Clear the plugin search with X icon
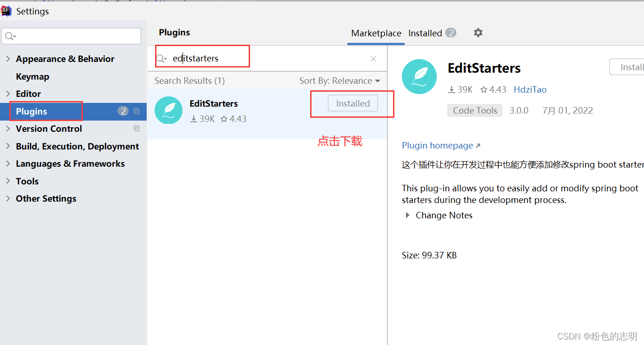The height and width of the screenshot is (345, 644). click(373, 59)
